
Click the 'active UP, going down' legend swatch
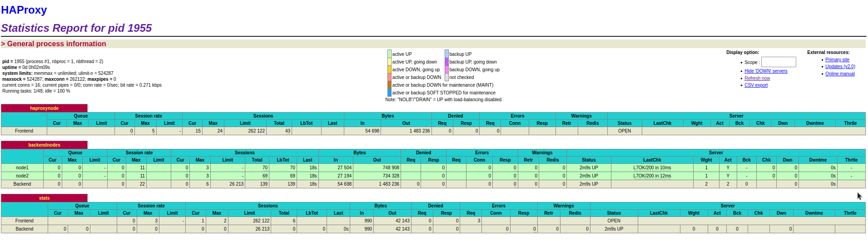coord(389,62)
